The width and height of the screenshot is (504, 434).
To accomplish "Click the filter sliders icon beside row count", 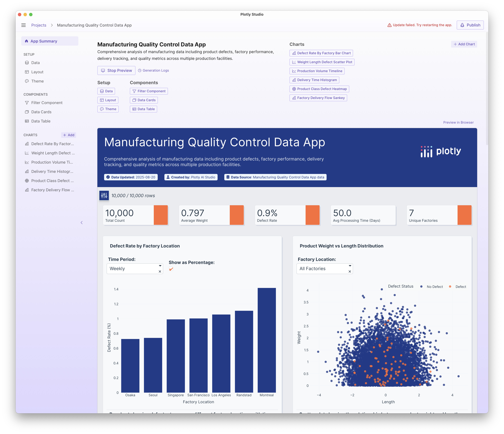I will click(x=104, y=196).
